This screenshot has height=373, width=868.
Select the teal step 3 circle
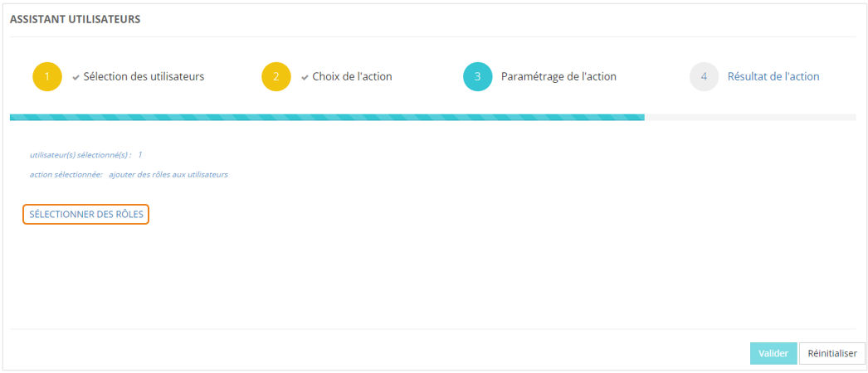[x=477, y=76]
